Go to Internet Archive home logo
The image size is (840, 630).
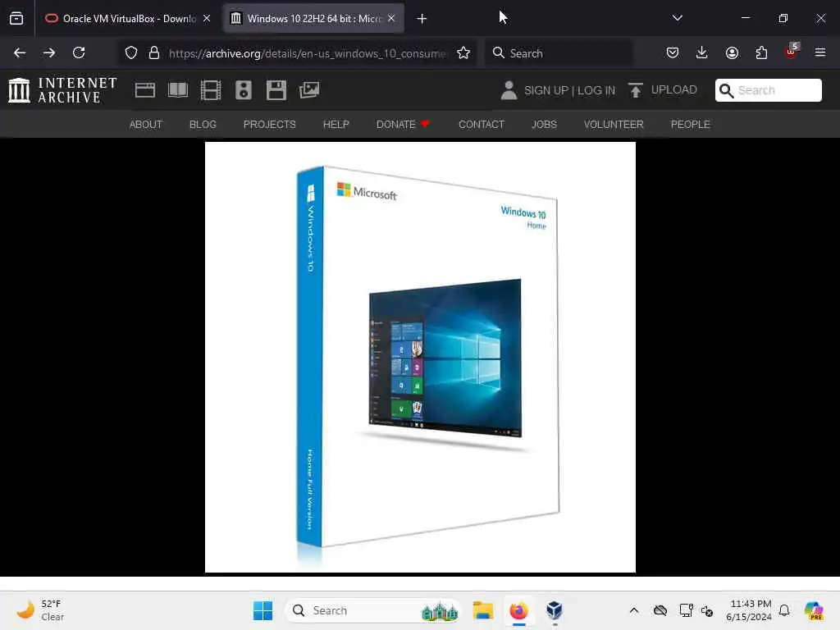pos(62,90)
